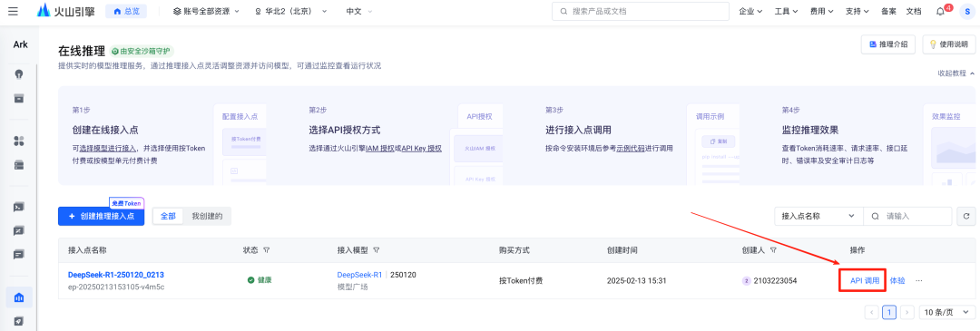Viewport: 980px width, 331px height.
Task: Click the DeepSeek-R1 model link
Action: click(x=359, y=275)
